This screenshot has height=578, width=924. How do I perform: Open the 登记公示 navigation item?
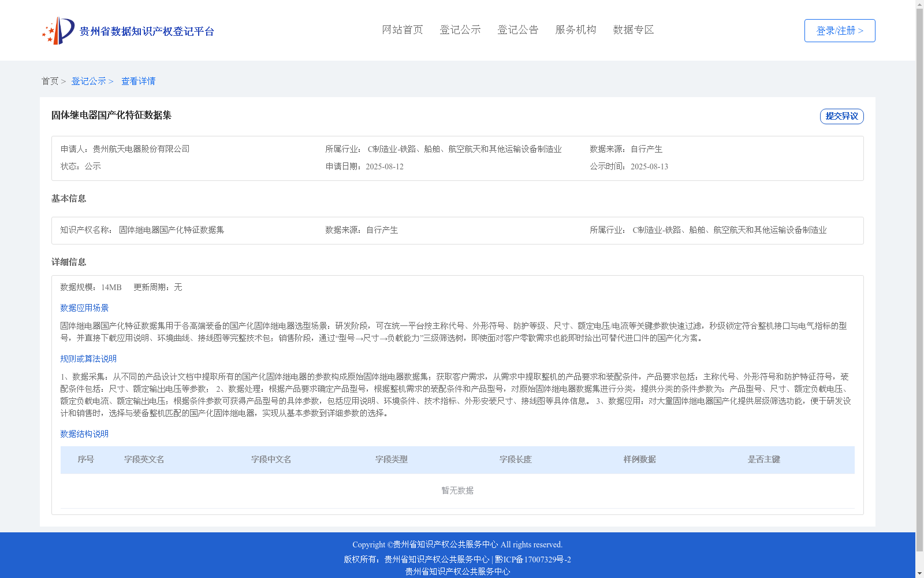[x=460, y=29]
